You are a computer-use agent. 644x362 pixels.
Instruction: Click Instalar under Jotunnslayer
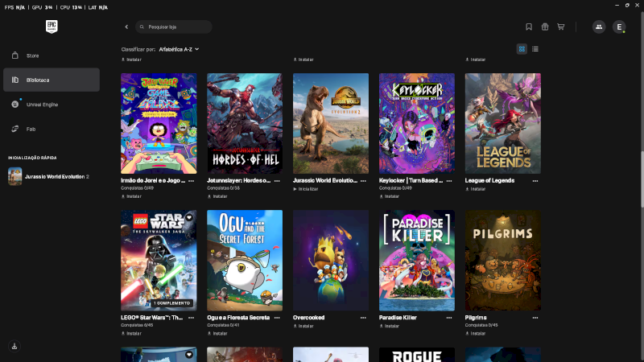[x=217, y=196]
